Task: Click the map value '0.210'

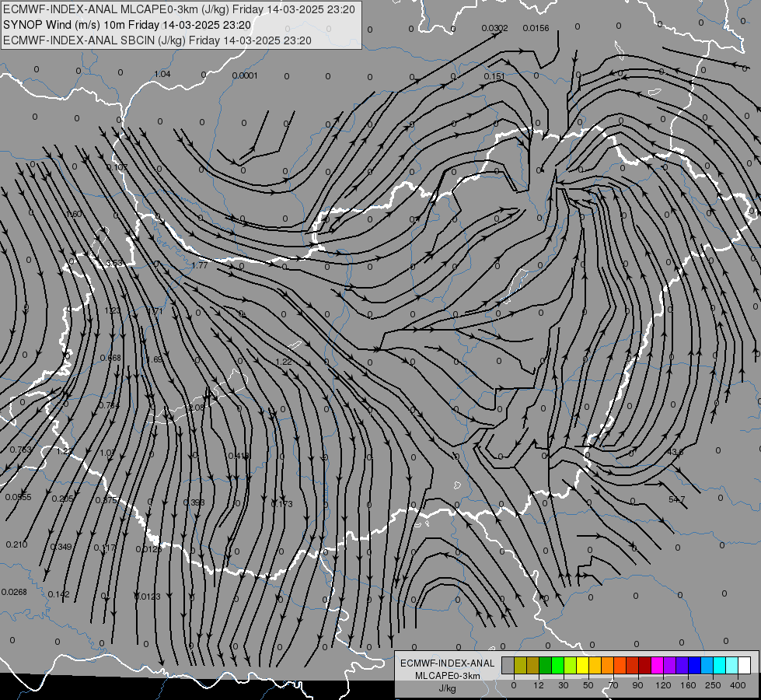Action: click(16, 544)
